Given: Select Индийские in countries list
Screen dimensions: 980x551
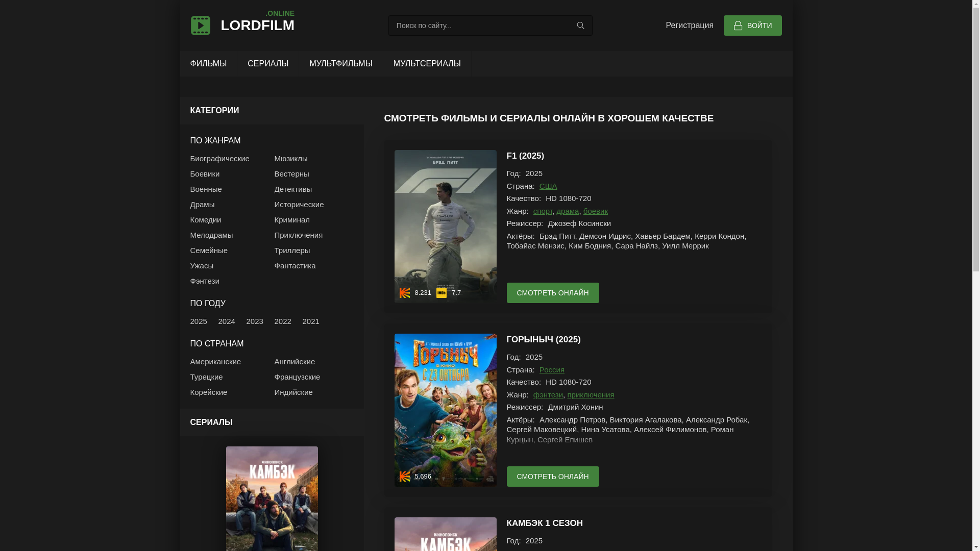Looking at the screenshot, I should pyautogui.click(x=293, y=392).
